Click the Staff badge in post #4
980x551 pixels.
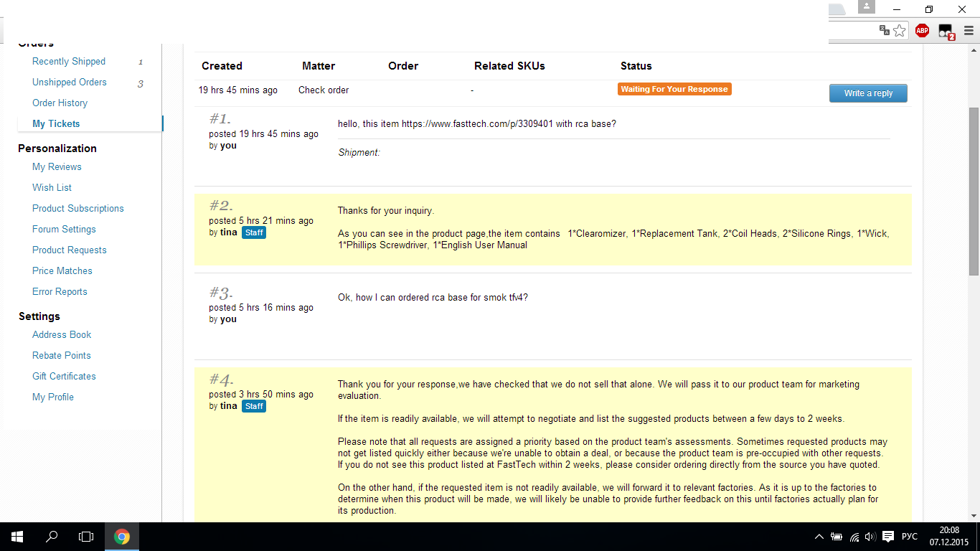coord(254,406)
